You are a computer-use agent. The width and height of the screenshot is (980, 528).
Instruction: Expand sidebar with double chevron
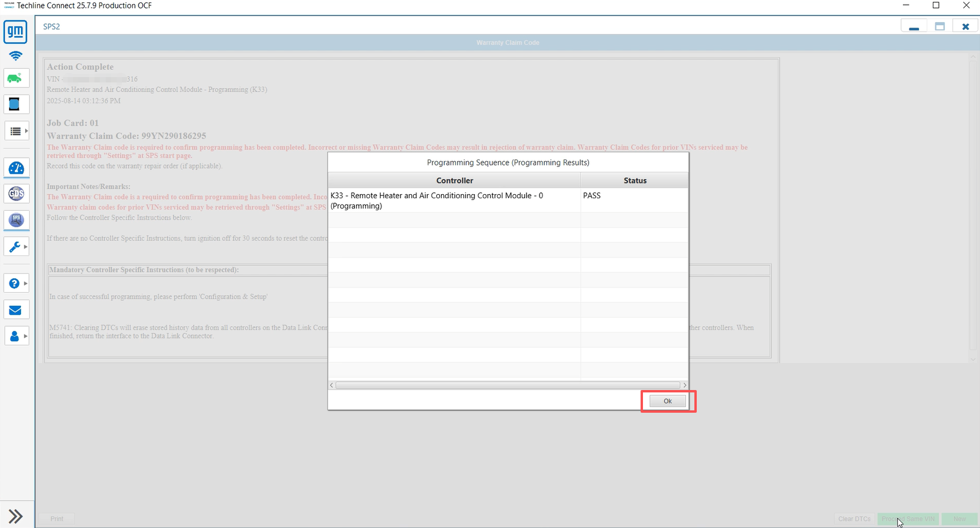pyautogui.click(x=16, y=516)
